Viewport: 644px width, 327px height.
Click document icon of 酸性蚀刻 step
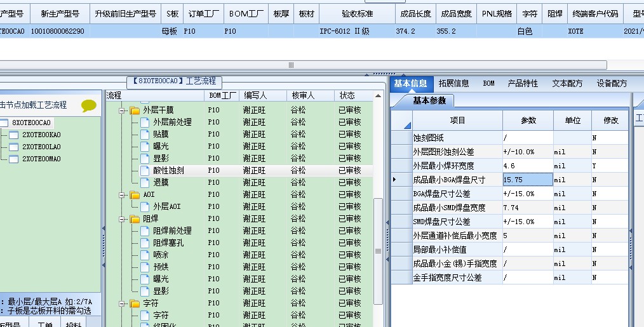(x=145, y=170)
